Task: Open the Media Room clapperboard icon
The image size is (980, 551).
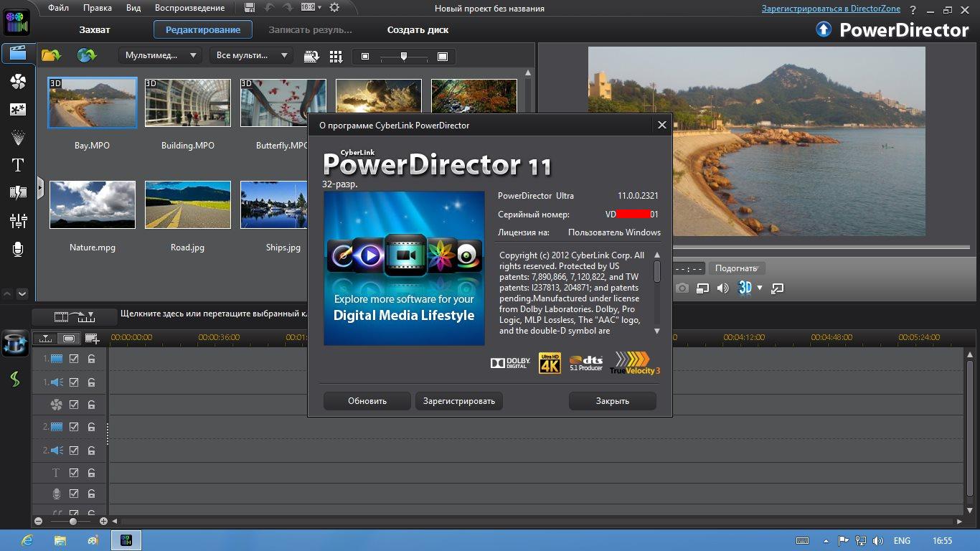Action: pyautogui.click(x=18, y=54)
